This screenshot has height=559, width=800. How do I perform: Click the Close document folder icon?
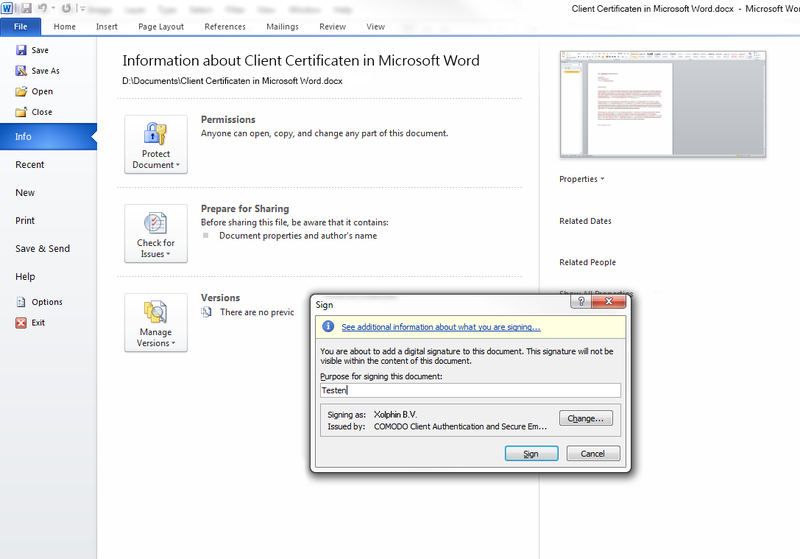[22, 113]
